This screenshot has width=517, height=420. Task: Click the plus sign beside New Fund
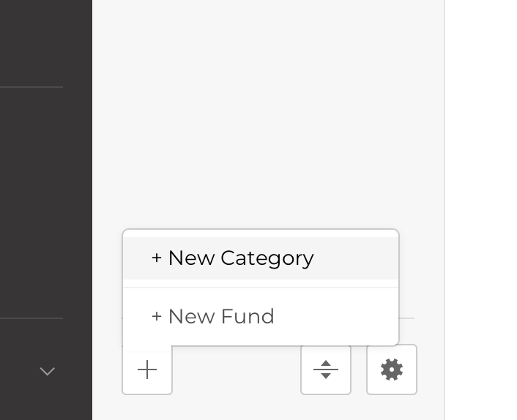(157, 317)
